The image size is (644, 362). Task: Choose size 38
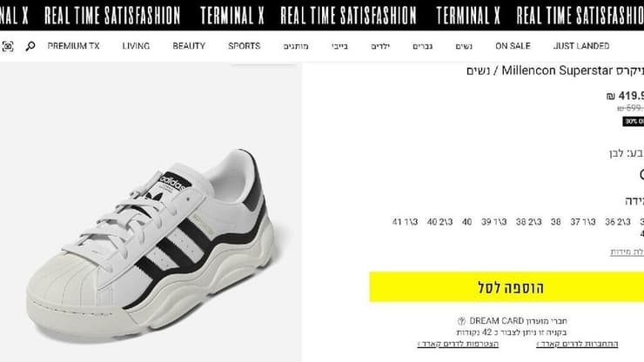pyautogui.click(x=556, y=222)
